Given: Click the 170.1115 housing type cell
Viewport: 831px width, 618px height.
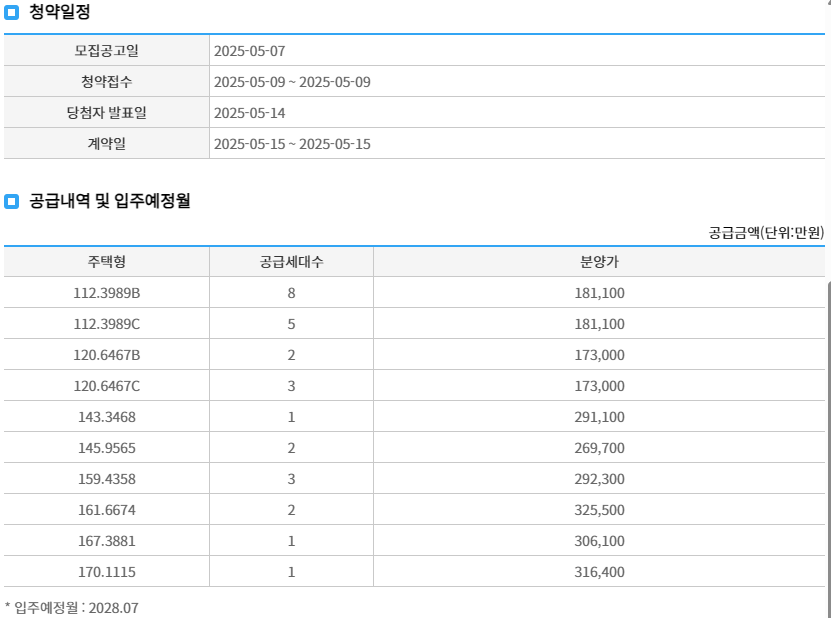Looking at the screenshot, I should [x=107, y=572].
